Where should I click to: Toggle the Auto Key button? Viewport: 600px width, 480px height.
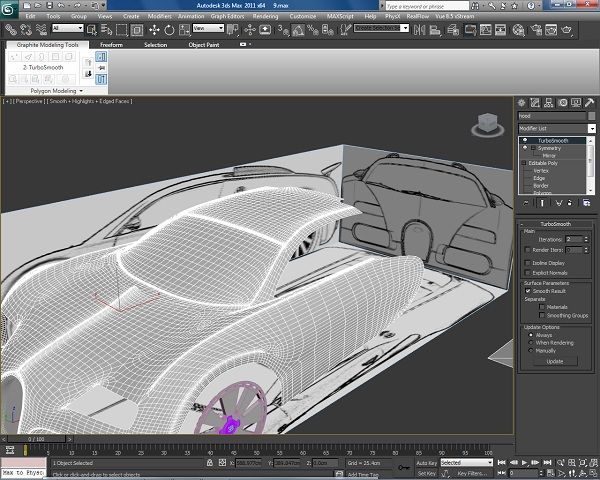pyautogui.click(x=427, y=463)
